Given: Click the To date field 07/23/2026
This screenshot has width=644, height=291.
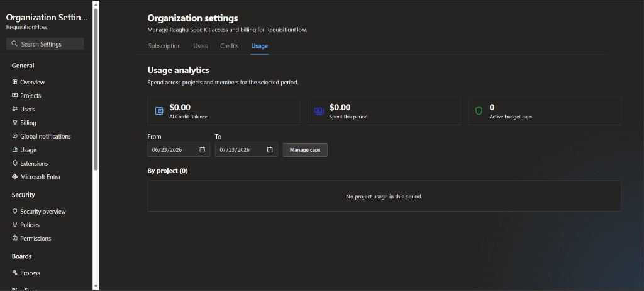Looking at the screenshot, I should point(247,150).
